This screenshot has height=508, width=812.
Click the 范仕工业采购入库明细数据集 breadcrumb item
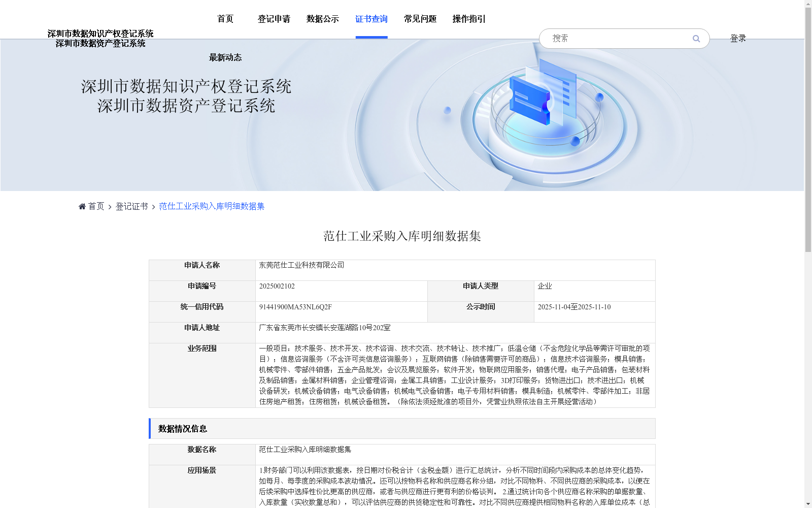(x=212, y=206)
